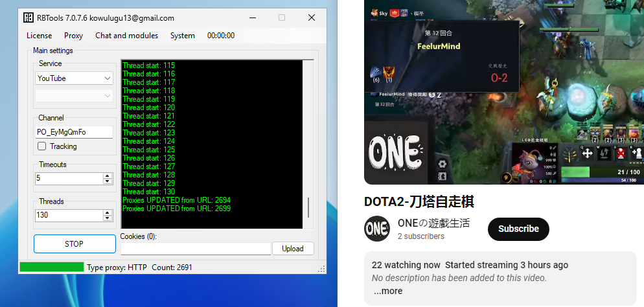Open the Proxy menu

click(x=73, y=36)
